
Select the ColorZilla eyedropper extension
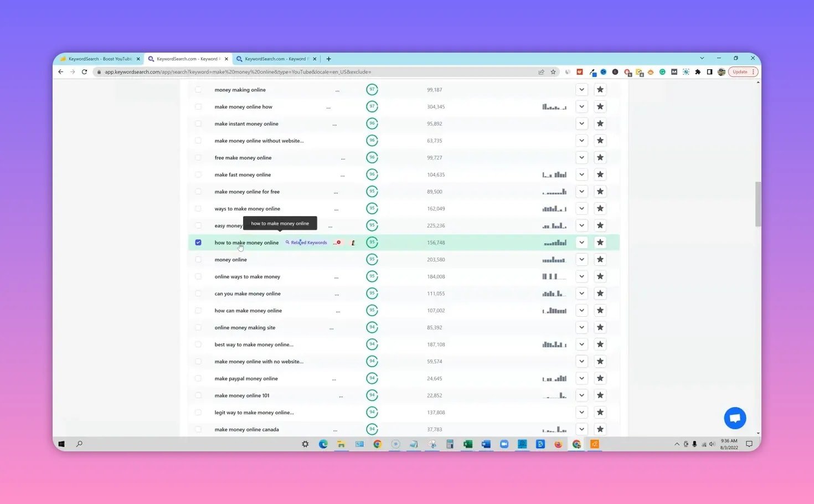[593, 72]
